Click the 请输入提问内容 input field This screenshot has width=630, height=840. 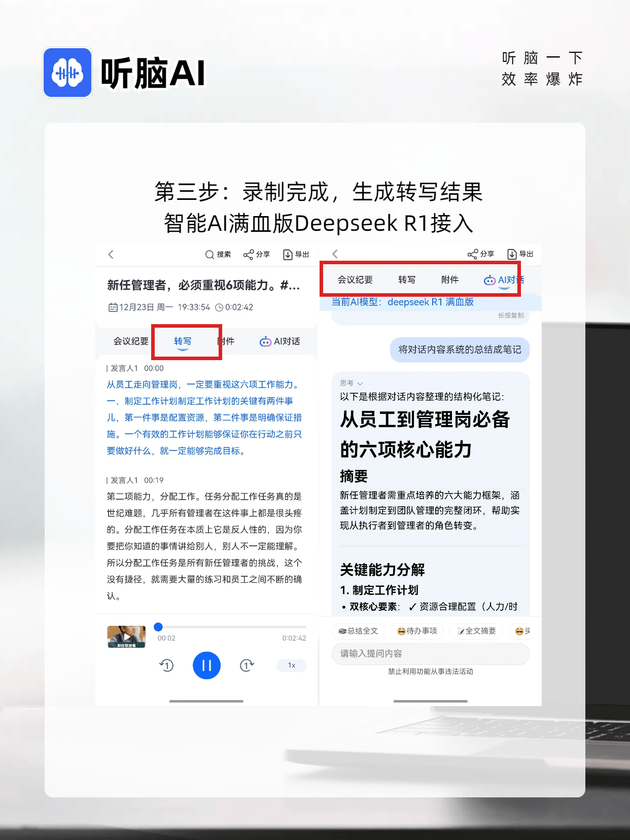[x=430, y=654]
